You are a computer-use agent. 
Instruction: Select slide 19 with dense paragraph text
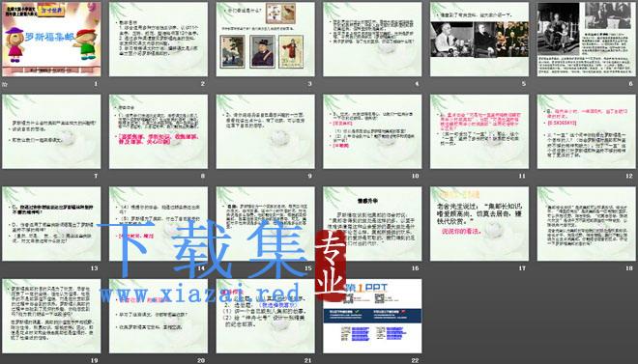tap(51, 316)
